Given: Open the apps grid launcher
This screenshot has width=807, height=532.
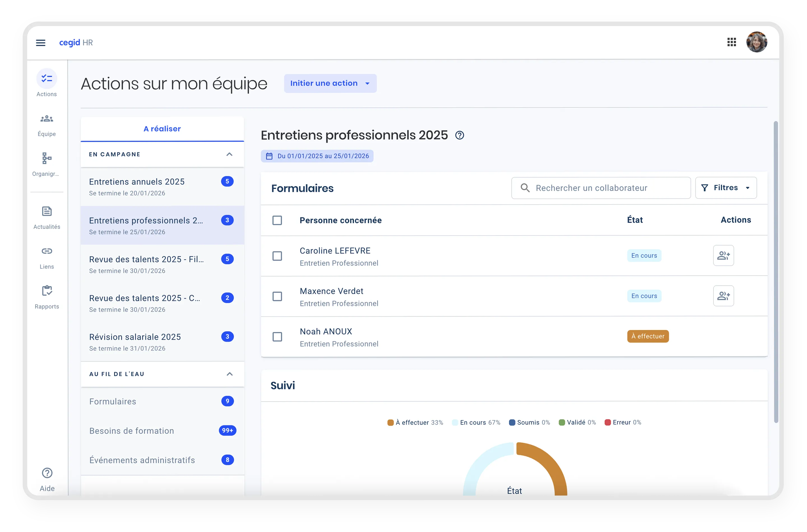Looking at the screenshot, I should pyautogui.click(x=731, y=42).
